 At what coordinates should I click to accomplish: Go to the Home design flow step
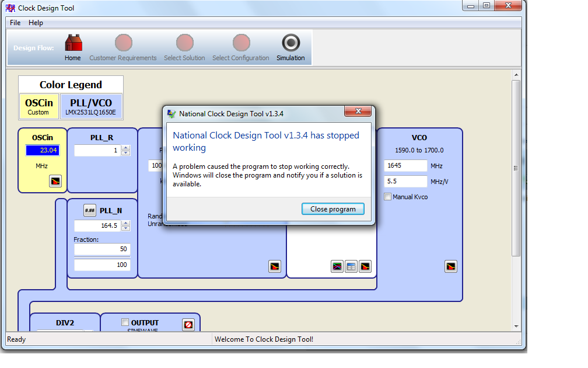(73, 48)
